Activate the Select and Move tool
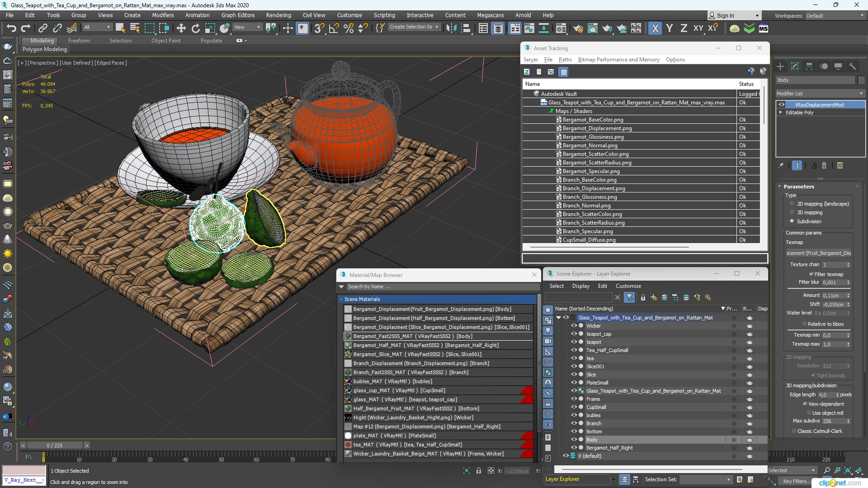 [x=181, y=28]
